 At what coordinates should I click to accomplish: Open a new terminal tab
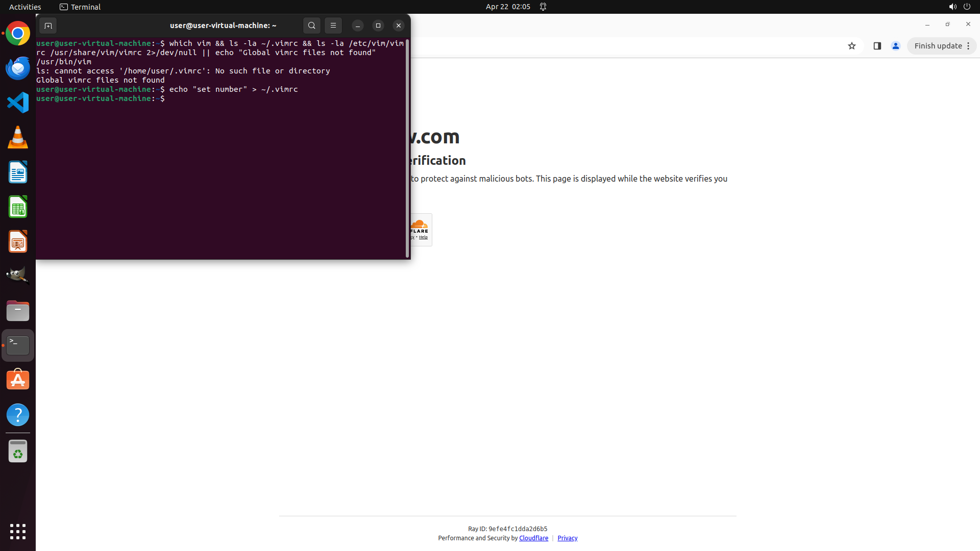48,26
